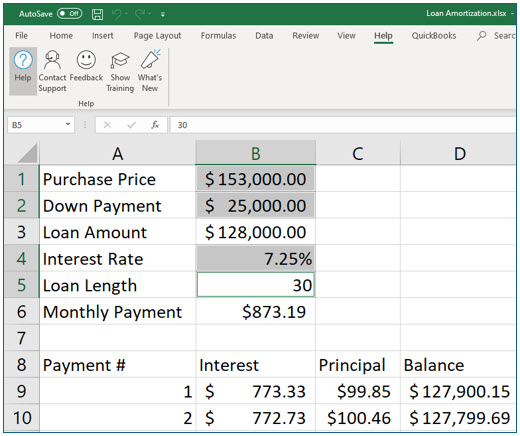Expand the Name Box dropdown arrow

click(x=68, y=124)
